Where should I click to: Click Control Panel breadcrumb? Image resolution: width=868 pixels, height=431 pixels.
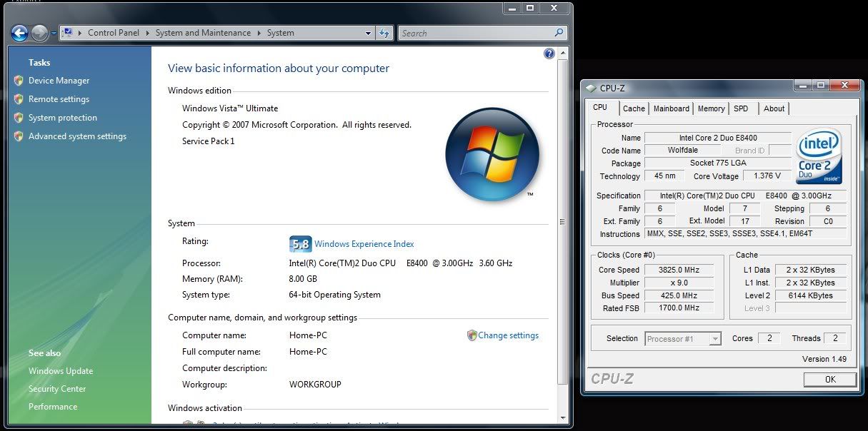point(114,33)
